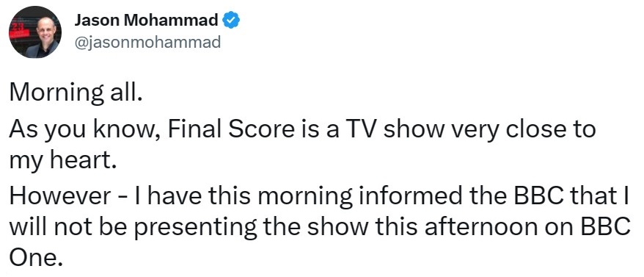Click the blue verified checkmark badge
The image size is (644, 277).
point(231,20)
